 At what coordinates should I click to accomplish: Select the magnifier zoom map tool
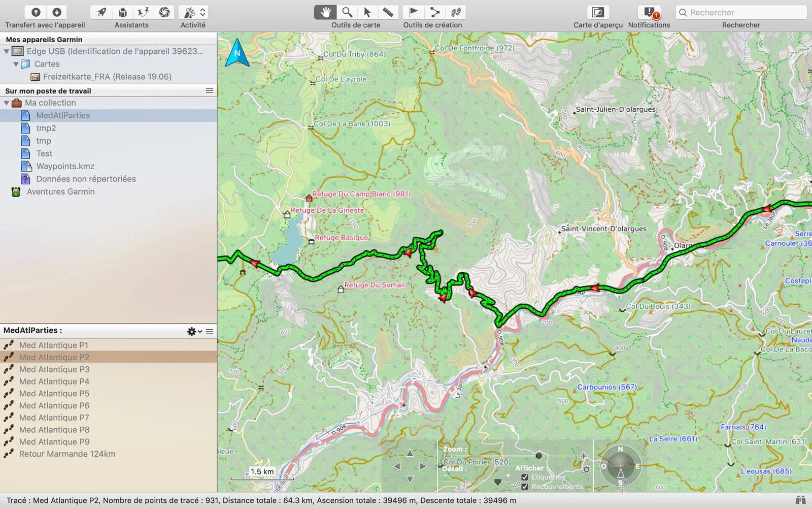click(x=347, y=12)
